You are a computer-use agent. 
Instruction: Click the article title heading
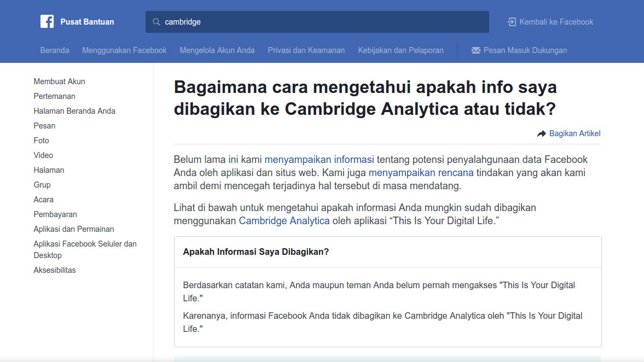[x=365, y=98]
